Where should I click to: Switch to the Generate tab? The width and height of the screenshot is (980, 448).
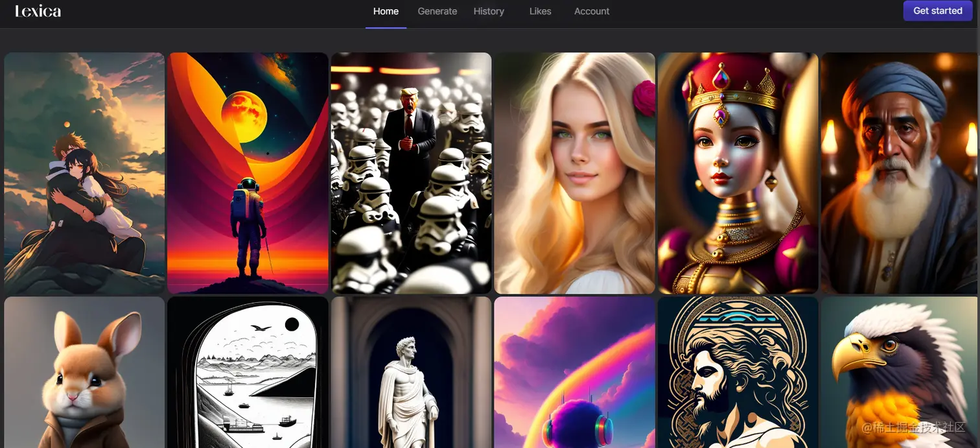click(437, 11)
